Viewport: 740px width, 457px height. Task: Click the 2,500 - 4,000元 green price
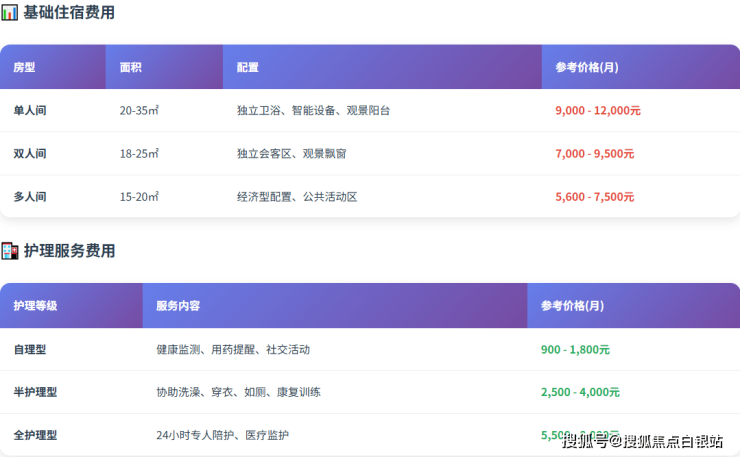point(580,392)
